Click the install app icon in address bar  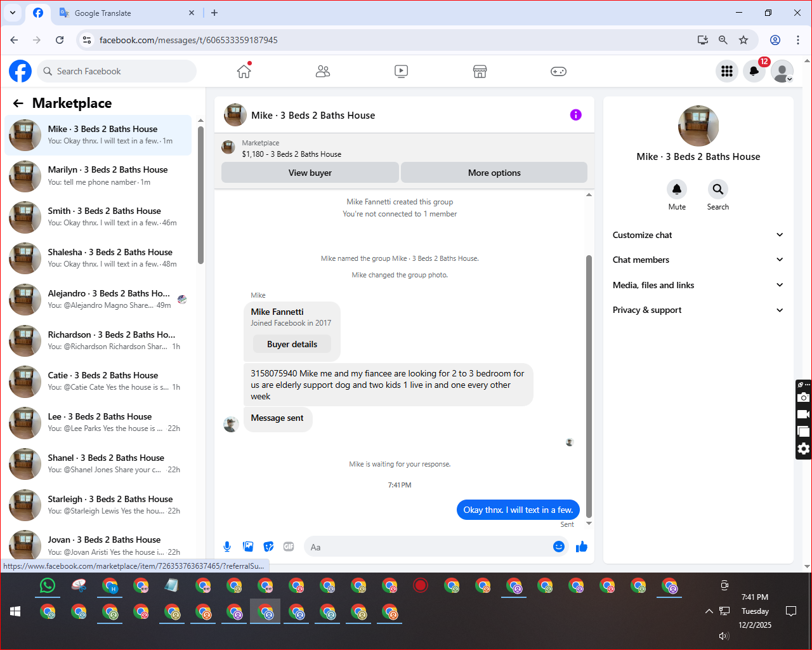pyautogui.click(x=702, y=40)
